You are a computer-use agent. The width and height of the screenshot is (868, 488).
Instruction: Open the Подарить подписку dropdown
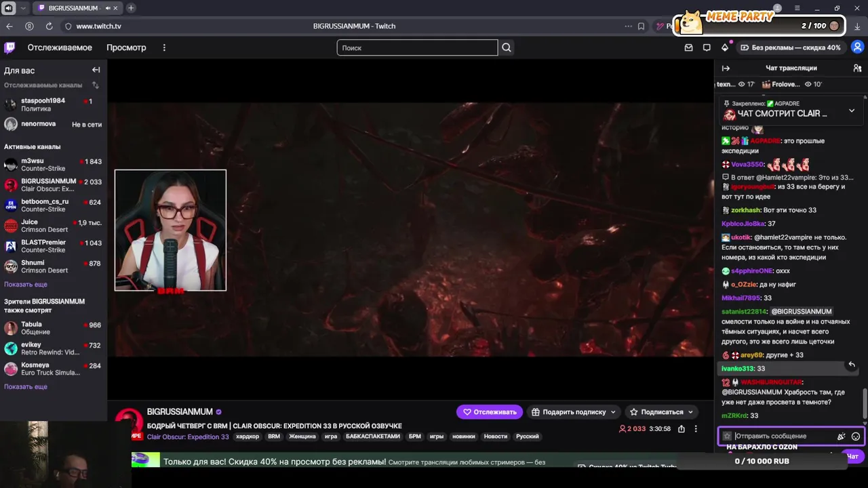(x=574, y=411)
